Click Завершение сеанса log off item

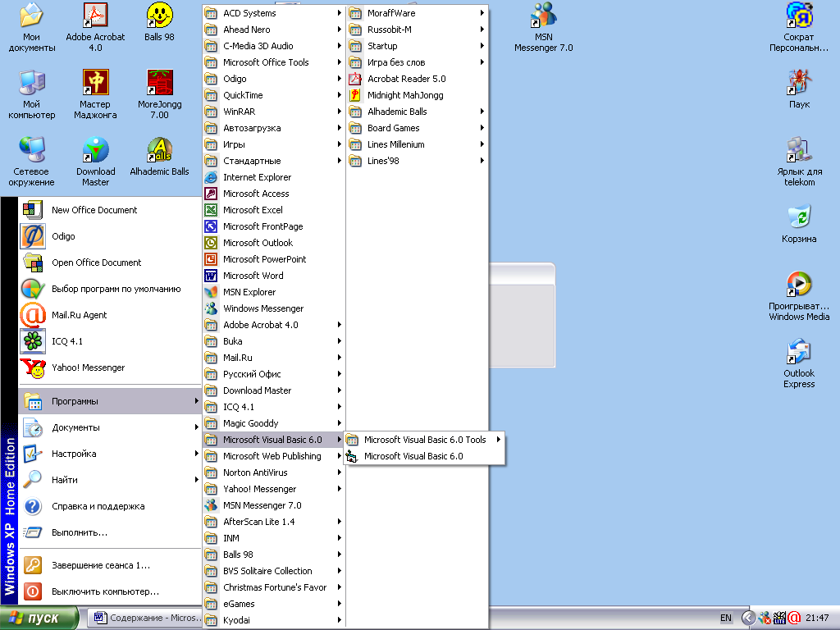coord(110,565)
